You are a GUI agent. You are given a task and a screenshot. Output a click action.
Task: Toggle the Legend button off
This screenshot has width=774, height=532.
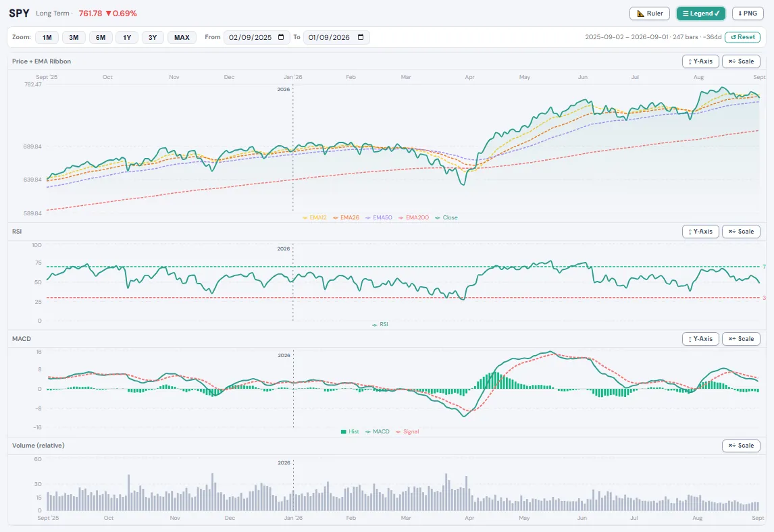[701, 14]
